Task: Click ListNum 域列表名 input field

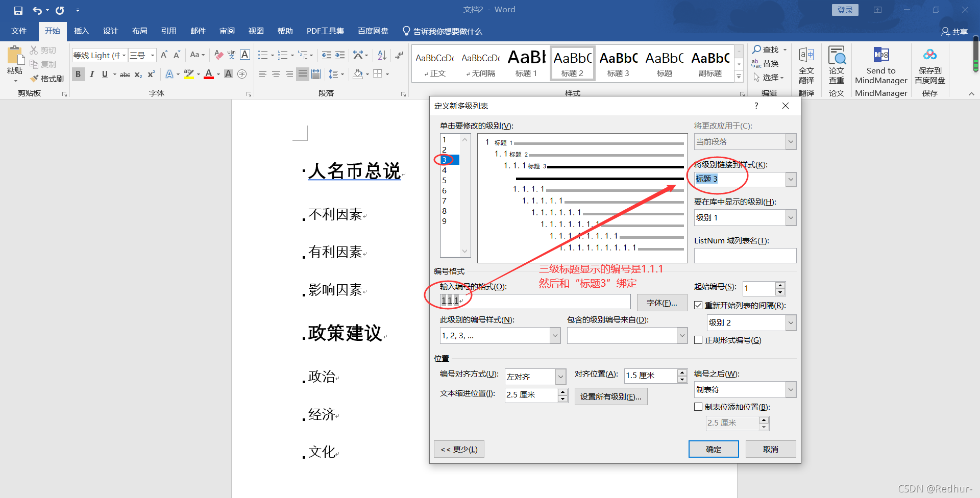Action: pos(745,256)
